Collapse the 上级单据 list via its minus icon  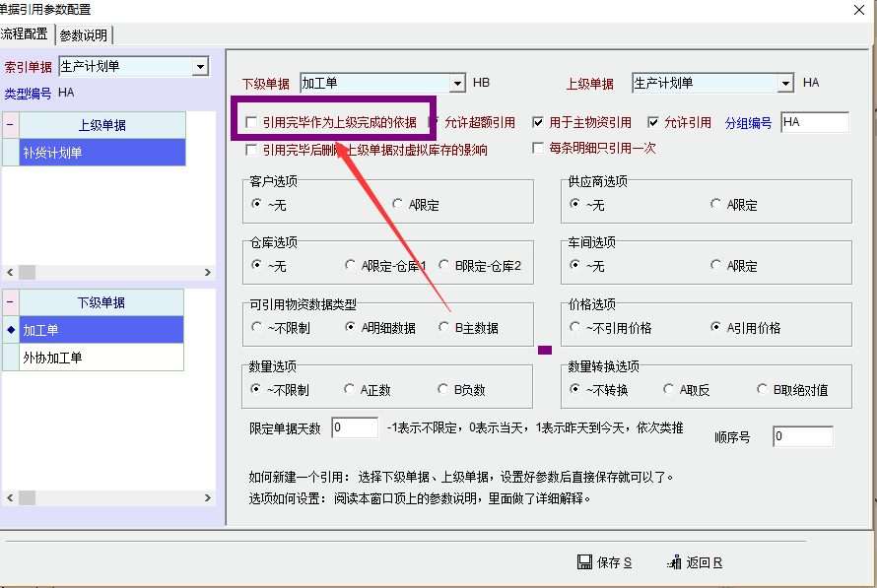pyautogui.click(x=10, y=125)
